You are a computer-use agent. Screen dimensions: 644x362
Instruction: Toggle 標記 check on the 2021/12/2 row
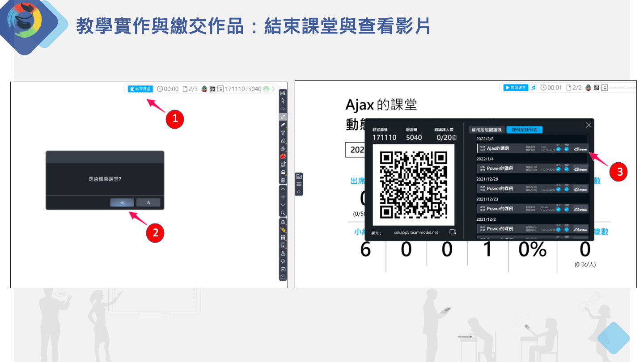click(567, 230)
